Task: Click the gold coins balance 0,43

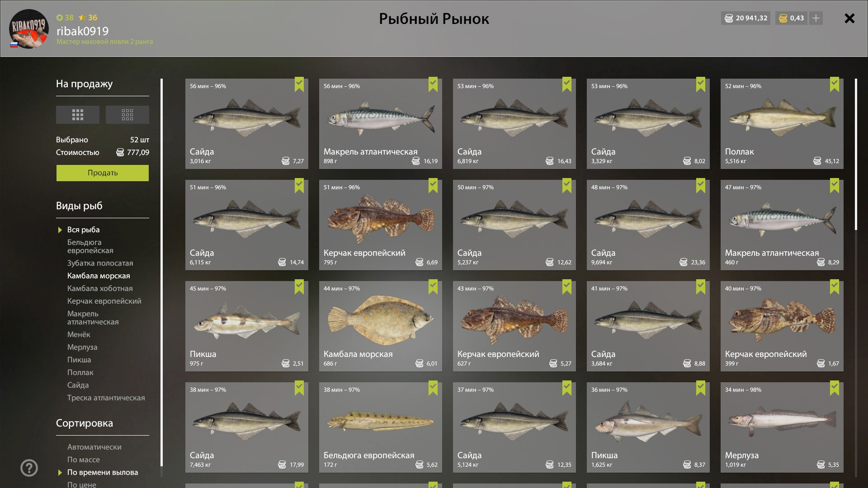Action: coord(791,18)
